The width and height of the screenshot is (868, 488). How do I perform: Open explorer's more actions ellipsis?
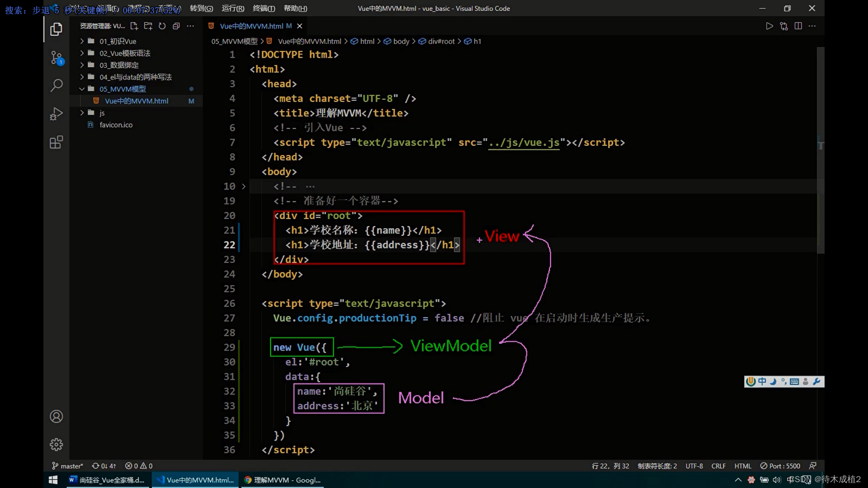[x=190, y=26]
